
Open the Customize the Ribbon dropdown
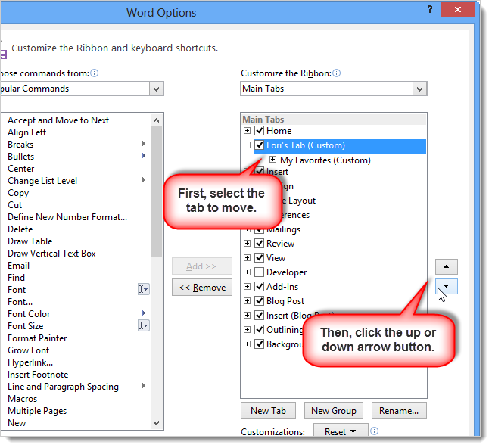(x=419, y=89)
